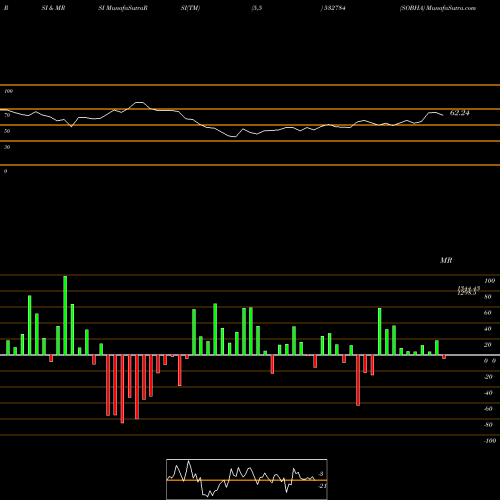The width and height of the screenshot is (500, 500).
Task: Click the left RSI axis label "100"
Action: coord(8,91)
